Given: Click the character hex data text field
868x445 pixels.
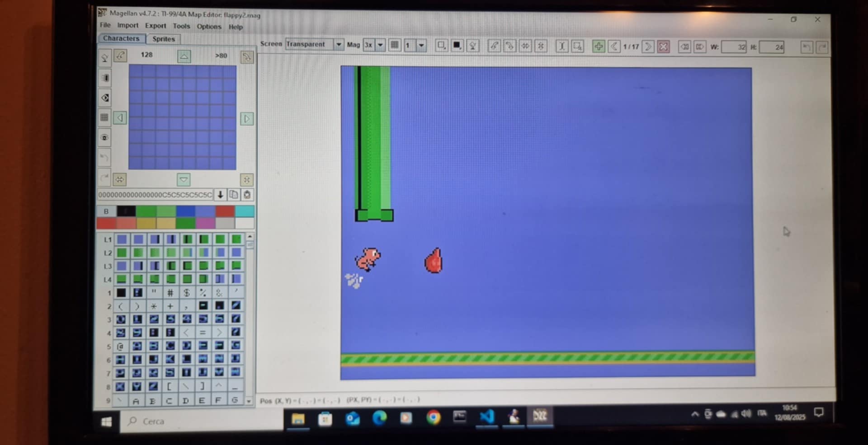Looking at the screenshot, I should coord(155,195).
